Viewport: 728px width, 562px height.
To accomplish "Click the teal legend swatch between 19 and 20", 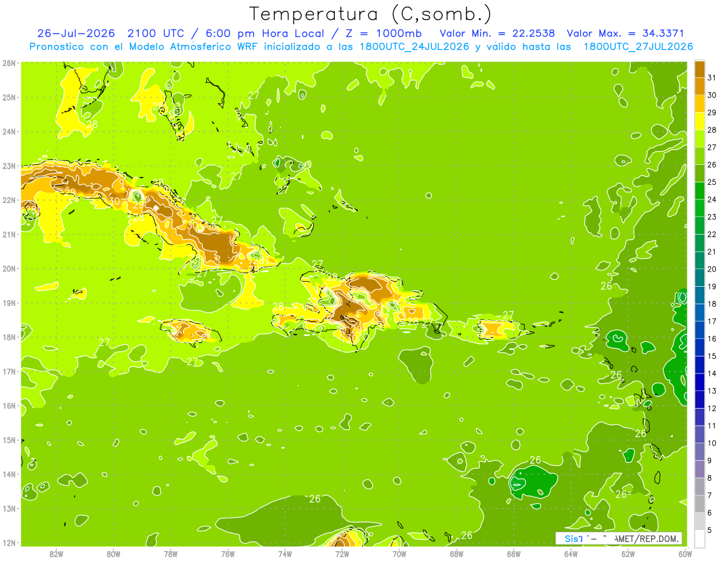I will [x=699, y=278].
